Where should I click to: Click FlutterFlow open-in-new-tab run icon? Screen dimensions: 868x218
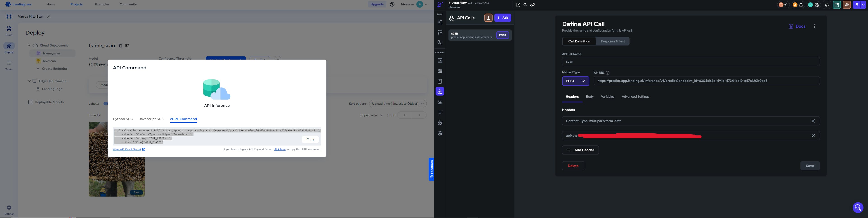[x=837, y=5]
